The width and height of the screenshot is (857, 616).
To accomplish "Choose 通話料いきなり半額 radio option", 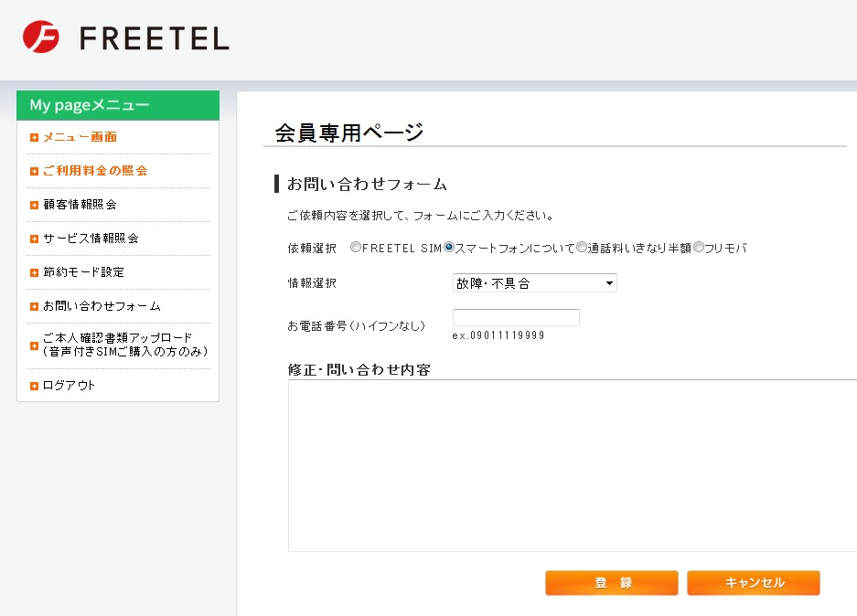I will click(x=582, y=248).
